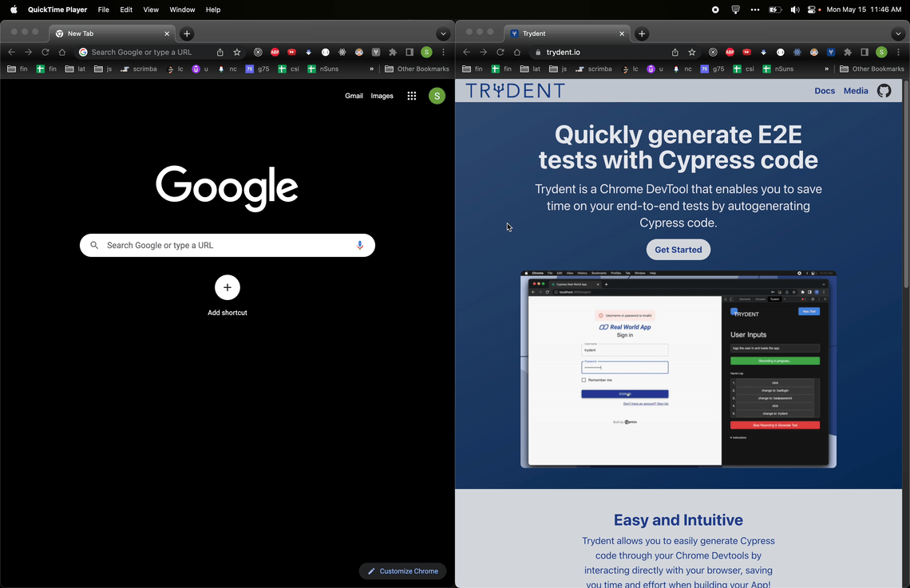The width and height of the screenshot is (910, 588).
Task: Go back in the right window
Action: coord(467,52)
